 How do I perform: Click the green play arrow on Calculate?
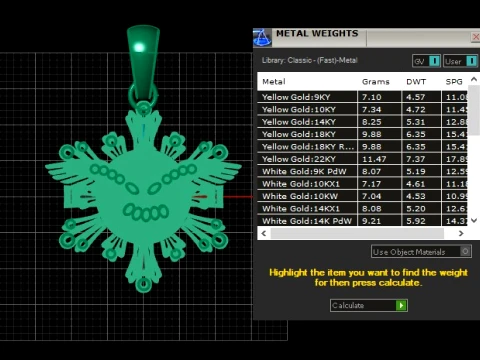(401, 305)
